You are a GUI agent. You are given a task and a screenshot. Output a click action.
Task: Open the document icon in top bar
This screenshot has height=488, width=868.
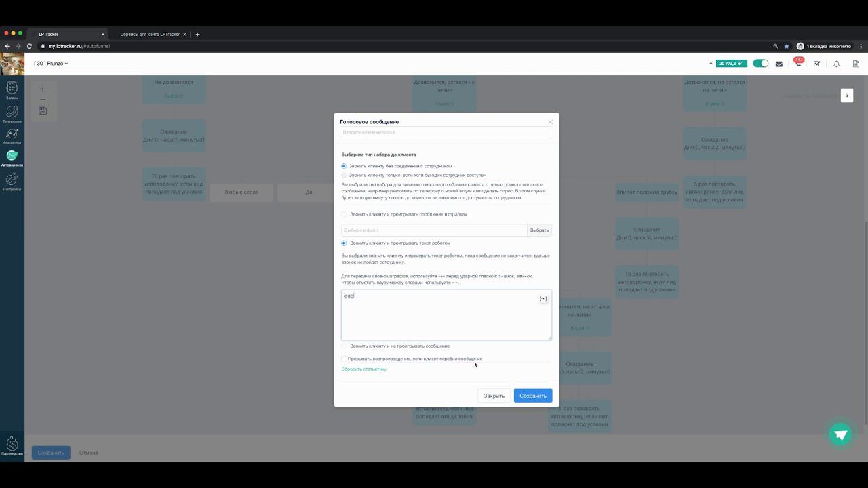click(856, 64)
